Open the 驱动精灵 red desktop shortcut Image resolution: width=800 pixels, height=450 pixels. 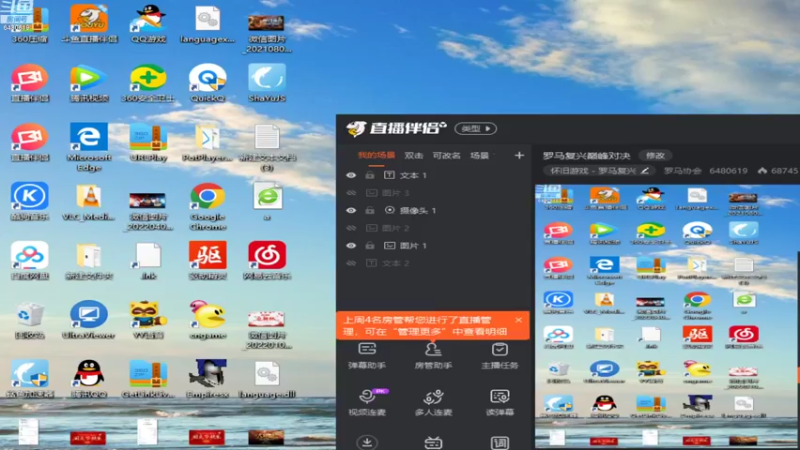tap(208, 261)
